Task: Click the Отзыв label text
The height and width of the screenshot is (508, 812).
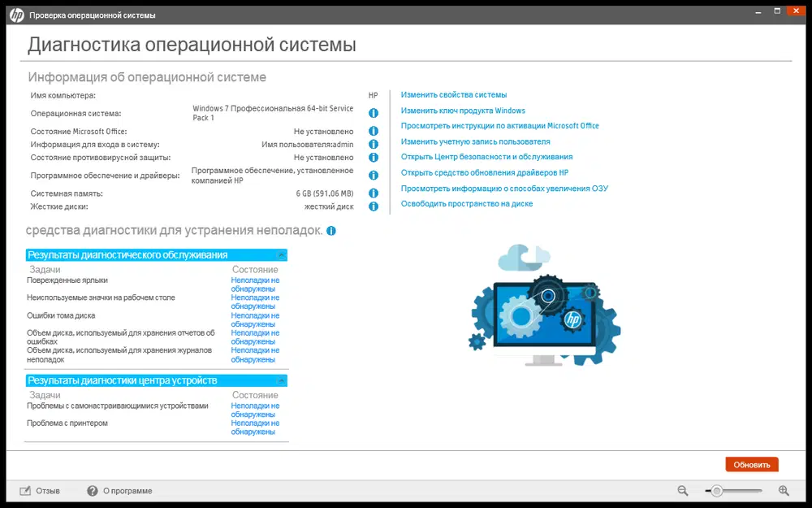Action: (x=48, y=490)
